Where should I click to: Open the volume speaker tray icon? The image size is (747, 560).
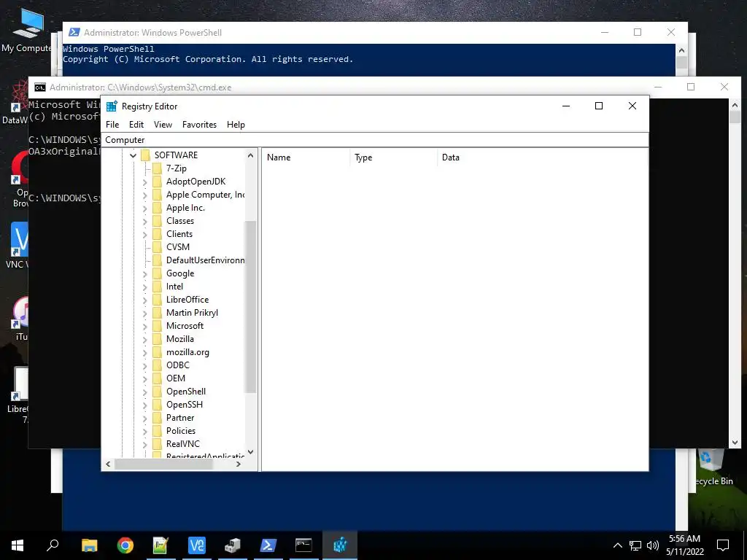pos(653,545)
